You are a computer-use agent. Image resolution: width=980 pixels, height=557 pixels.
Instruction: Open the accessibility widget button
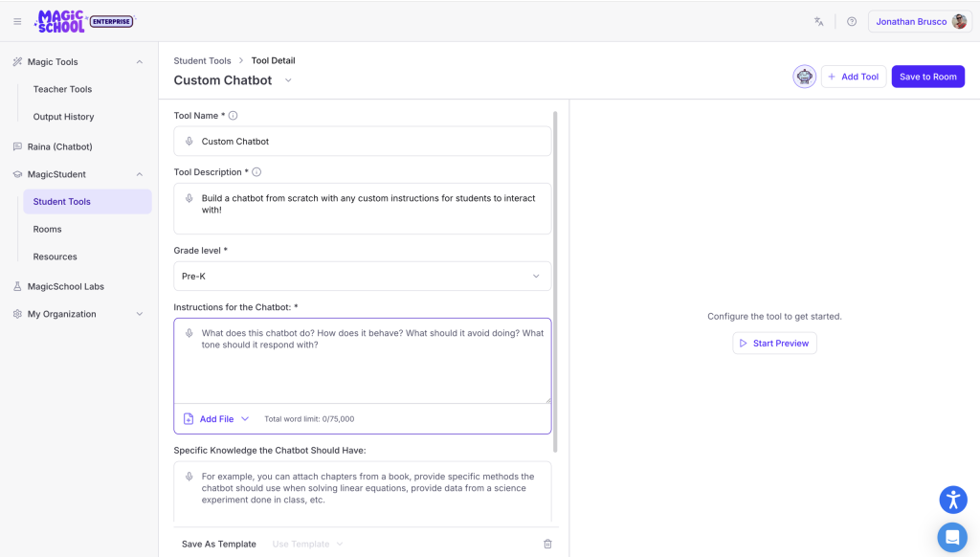click(x=953, y=500)
